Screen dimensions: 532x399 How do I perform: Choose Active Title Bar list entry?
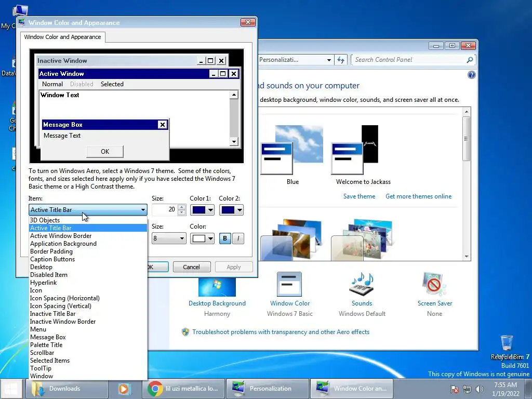coord(88,228)
